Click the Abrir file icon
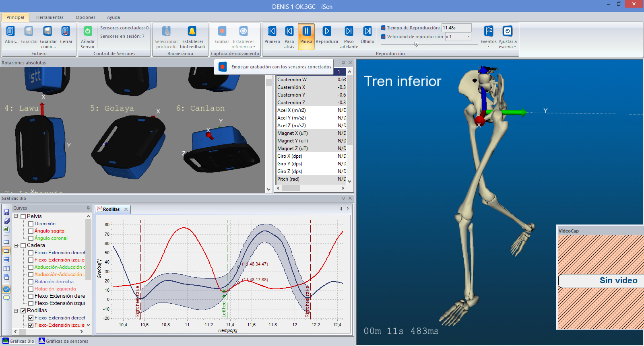 click(x=11, y=31)
